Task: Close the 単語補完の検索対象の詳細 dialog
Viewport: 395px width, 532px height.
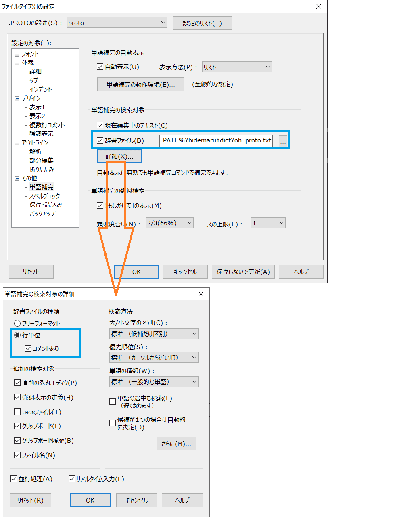Action: (201, 294)
